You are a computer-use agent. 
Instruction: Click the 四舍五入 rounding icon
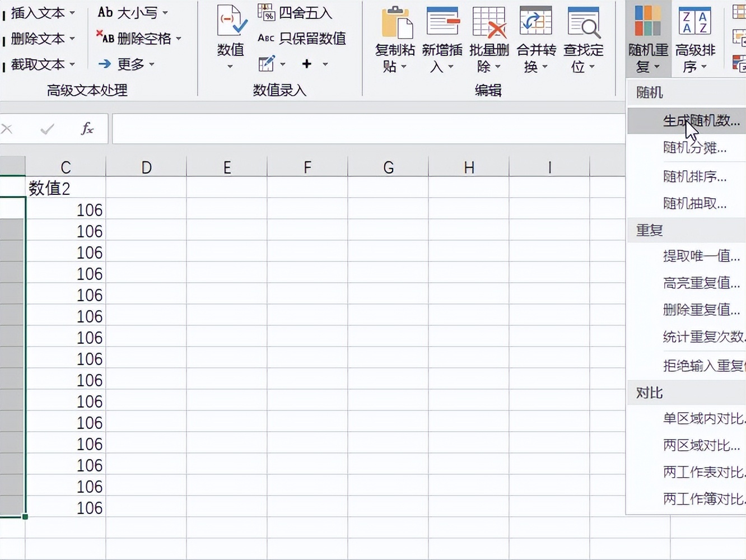[x=266, y=12]
